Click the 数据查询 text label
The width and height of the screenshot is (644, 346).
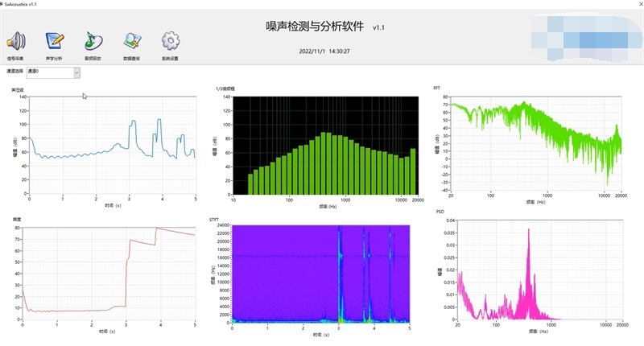[x=132, y=59]
